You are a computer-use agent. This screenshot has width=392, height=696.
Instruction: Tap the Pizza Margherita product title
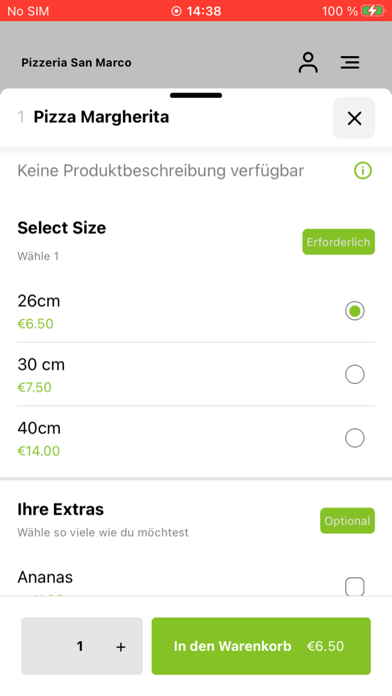(x=101, y=117)
